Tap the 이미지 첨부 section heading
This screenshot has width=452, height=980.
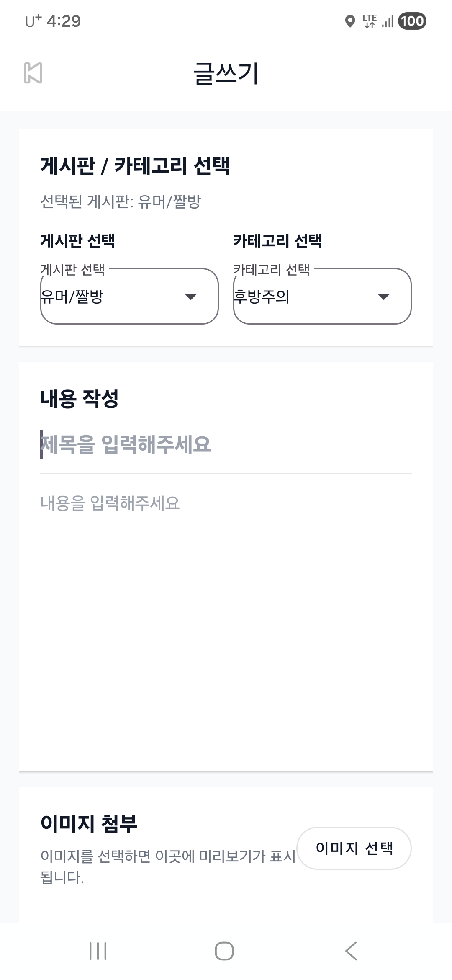(89, 823)
